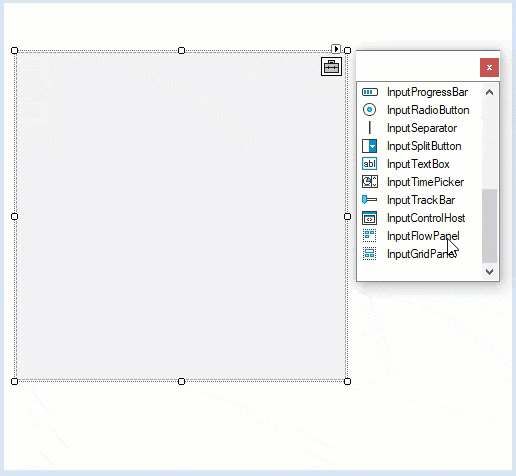Click the toolbox list scroll up arrow

click(489, 92)
